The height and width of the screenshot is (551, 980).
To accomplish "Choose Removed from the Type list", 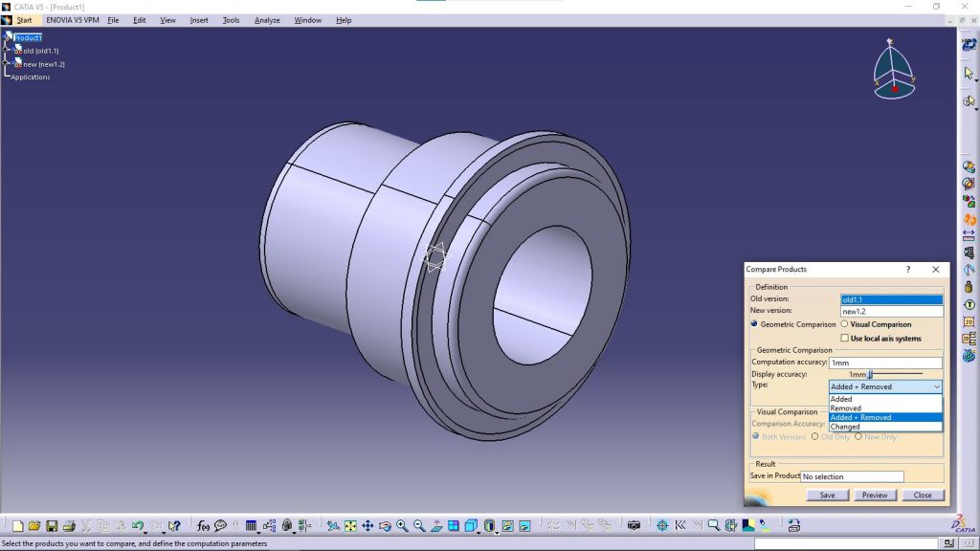I will 885,408.
